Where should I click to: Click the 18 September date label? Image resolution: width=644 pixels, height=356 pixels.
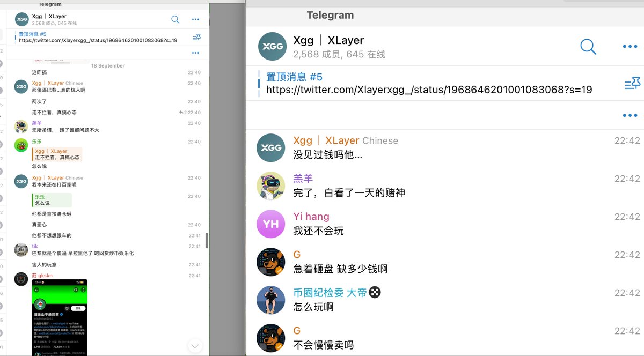[108, 66]
